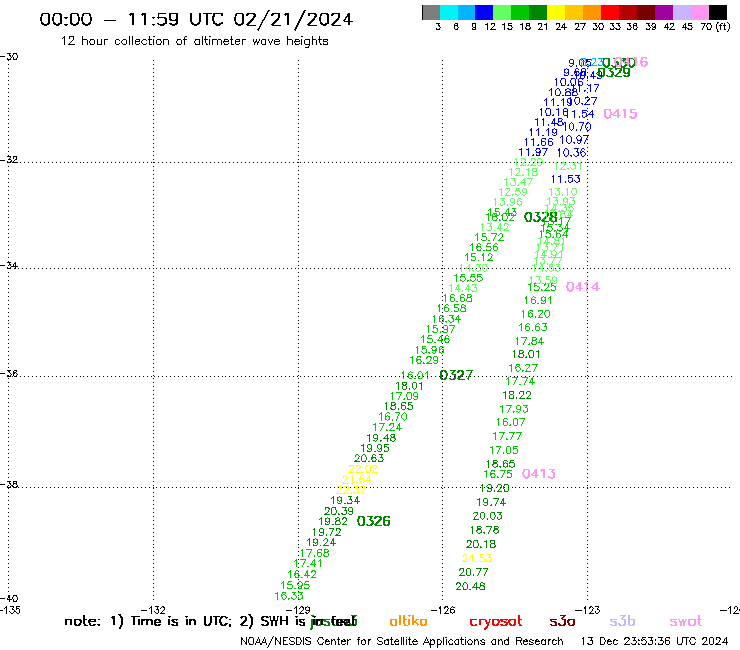The width and height of the screenshot is (740, 650).
Task: Click the subtitle '12 hour collection of altimeter wave heights'
Action: coord(194,41)
